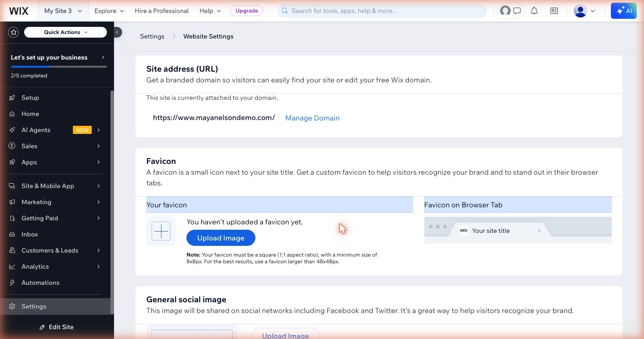This screenshot has width=644, height=339.
Task: Open the avatar and chat bubble pill
Action: click(x=511, y=11)
